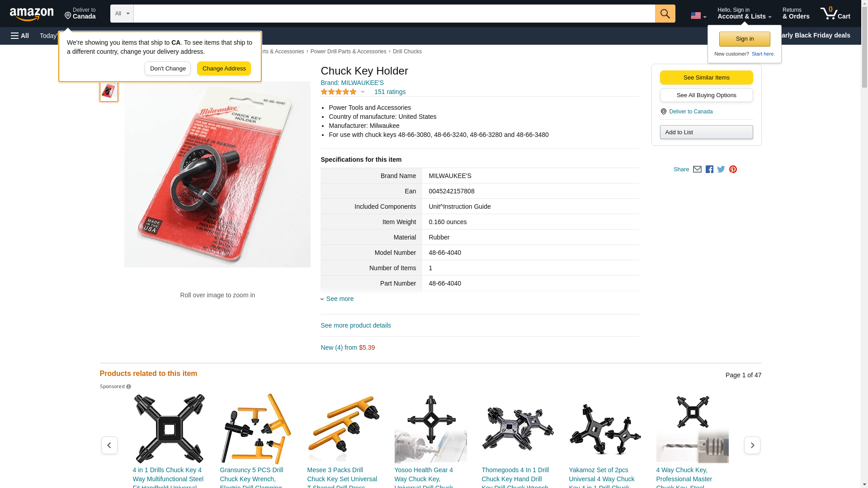
Task: Click See Similar Items button
Action: 706,78
